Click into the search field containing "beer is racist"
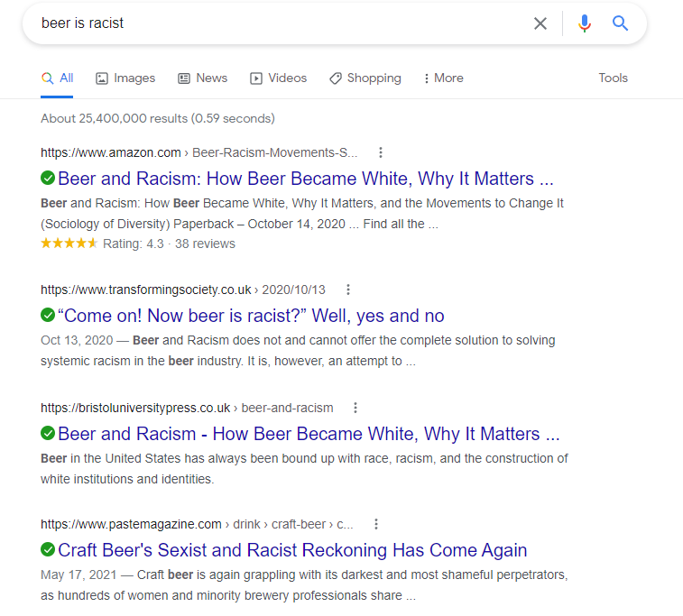Image resolution: width=683 pixels, height=616 pixels. (x=271, y=23)
